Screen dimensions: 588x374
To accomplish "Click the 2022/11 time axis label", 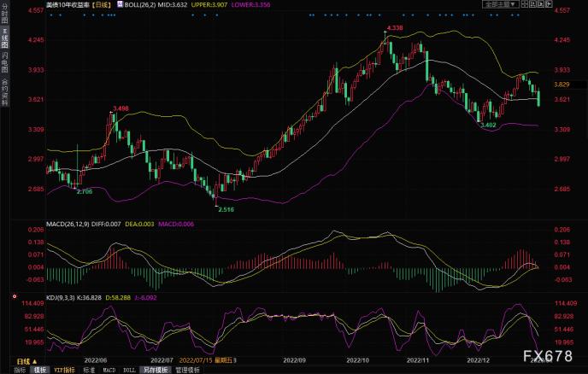I will [x=418, y=360].
